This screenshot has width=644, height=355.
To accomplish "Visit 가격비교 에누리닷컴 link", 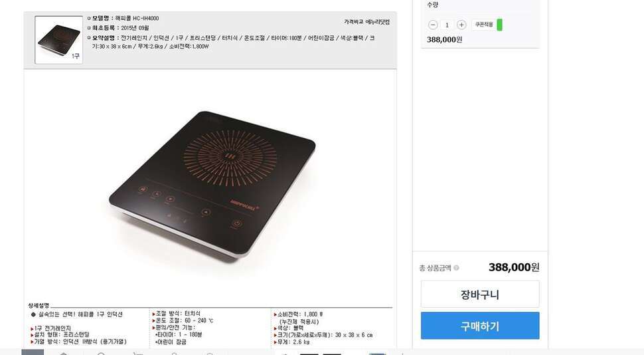I will tap(366, 22).
